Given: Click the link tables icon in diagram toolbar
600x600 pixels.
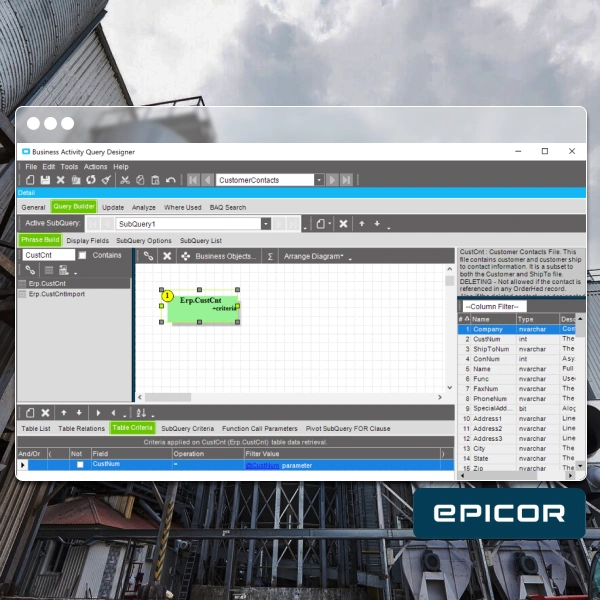Looking at the screenshot, I should tap(148, 256).
